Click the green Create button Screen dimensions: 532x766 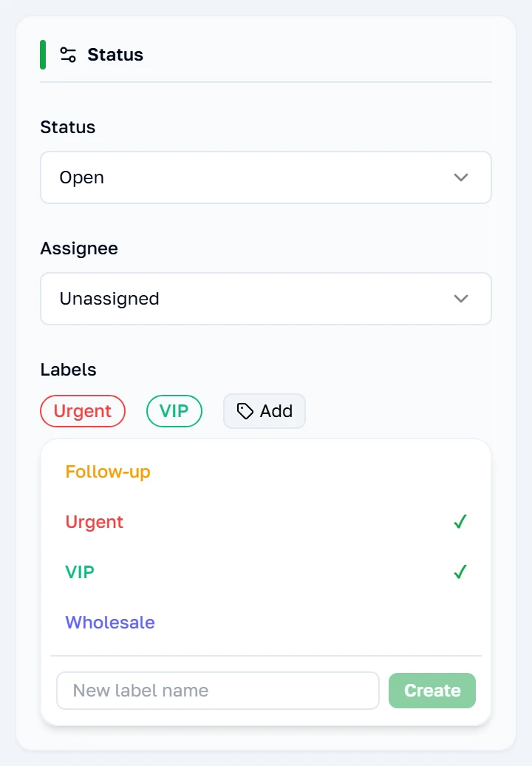(x=432, y=691)
